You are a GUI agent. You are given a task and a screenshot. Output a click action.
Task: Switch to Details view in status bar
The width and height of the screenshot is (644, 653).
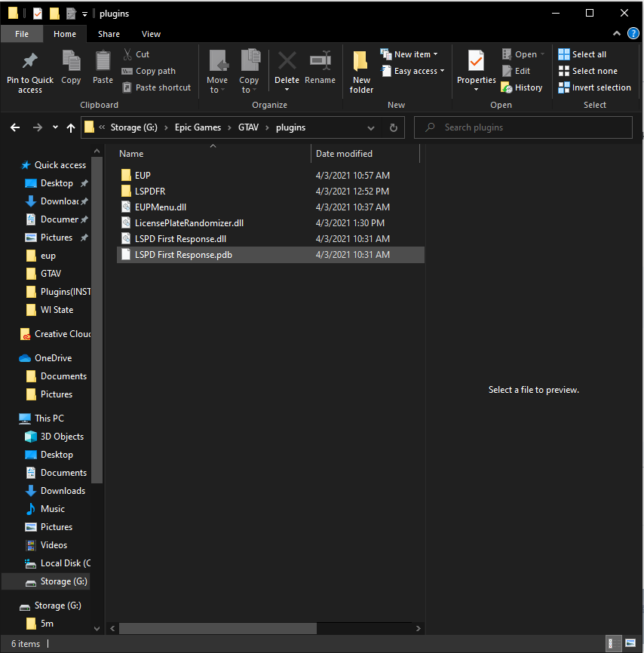tap(612, 644)
